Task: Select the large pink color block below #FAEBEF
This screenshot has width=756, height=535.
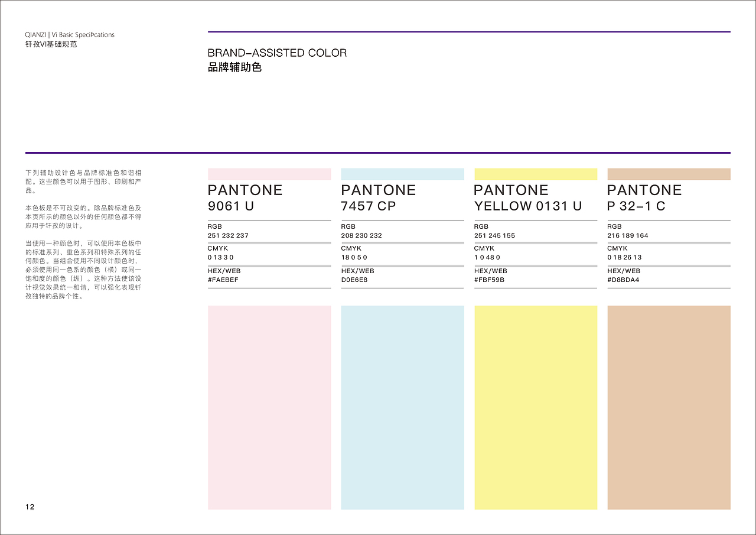Action: 269,407
